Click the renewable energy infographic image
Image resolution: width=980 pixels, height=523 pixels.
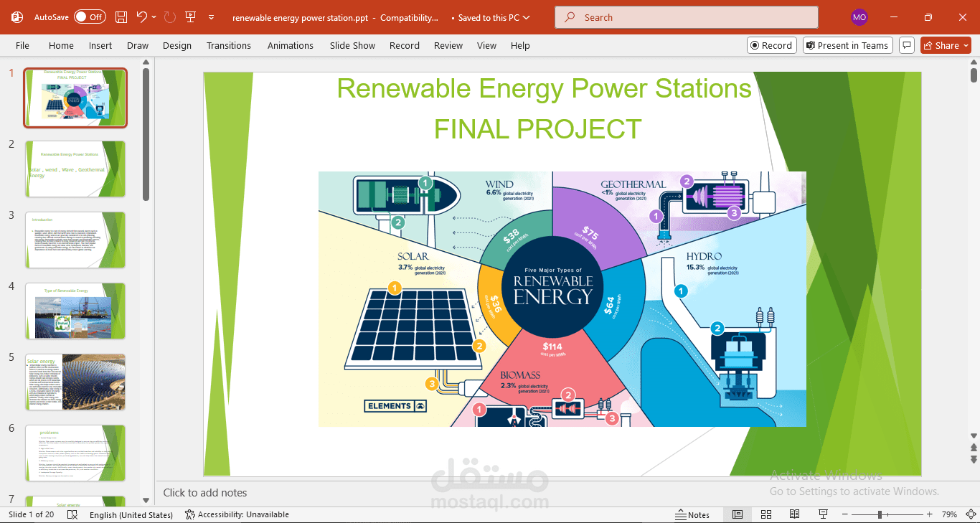562,299
